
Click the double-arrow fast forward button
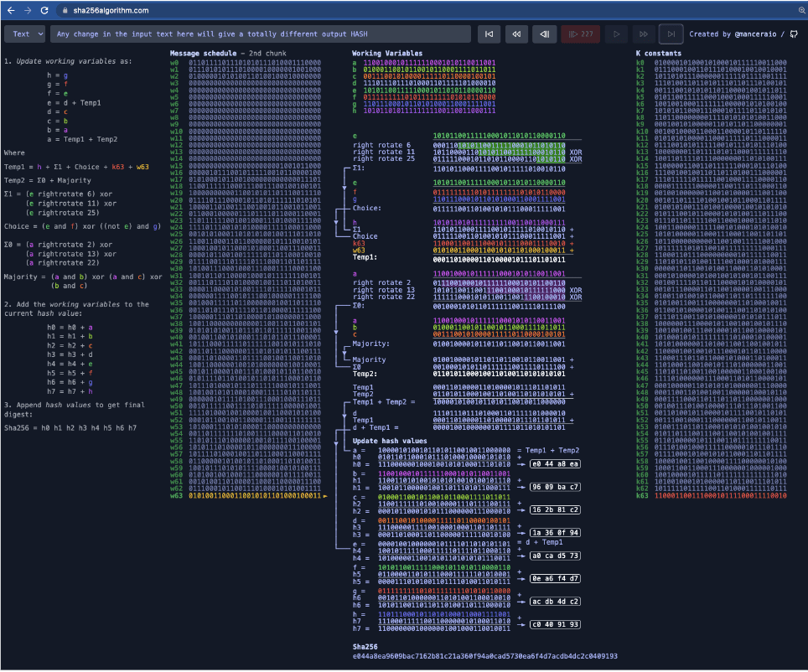[x=644, y=34]
